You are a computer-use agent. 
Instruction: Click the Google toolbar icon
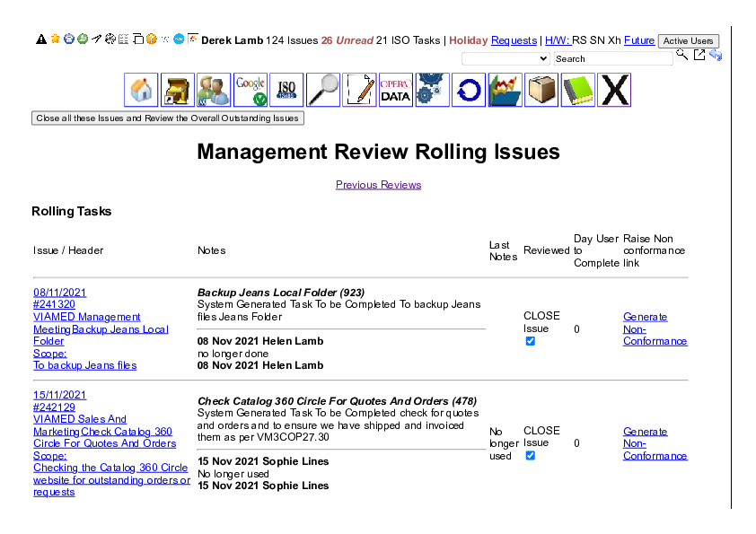click(251, 90)
